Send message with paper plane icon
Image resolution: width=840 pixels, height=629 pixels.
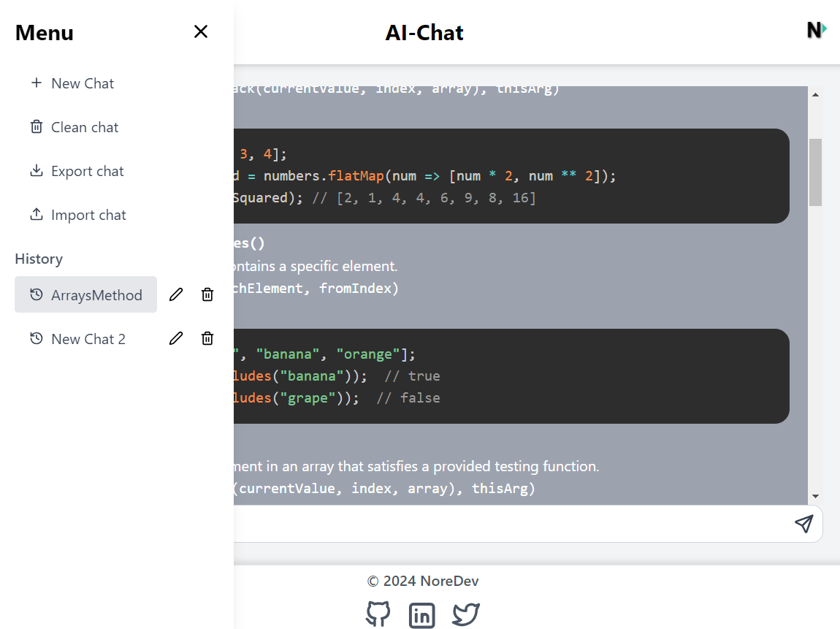pyautogui.click(x=803, y=524)
